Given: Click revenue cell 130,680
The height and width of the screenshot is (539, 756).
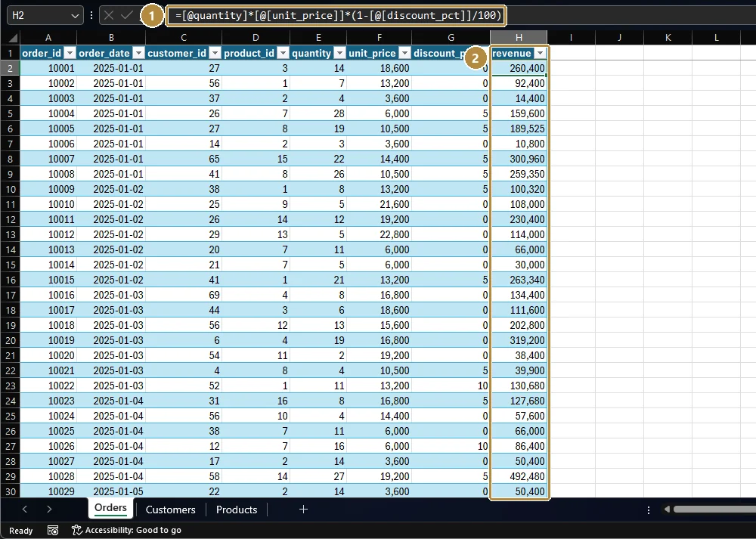Looking at the screenshot, I should point(519,386).
